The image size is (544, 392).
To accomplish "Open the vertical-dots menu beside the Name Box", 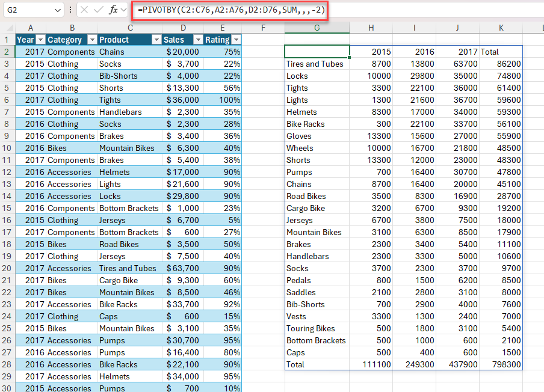I will 70,10.
